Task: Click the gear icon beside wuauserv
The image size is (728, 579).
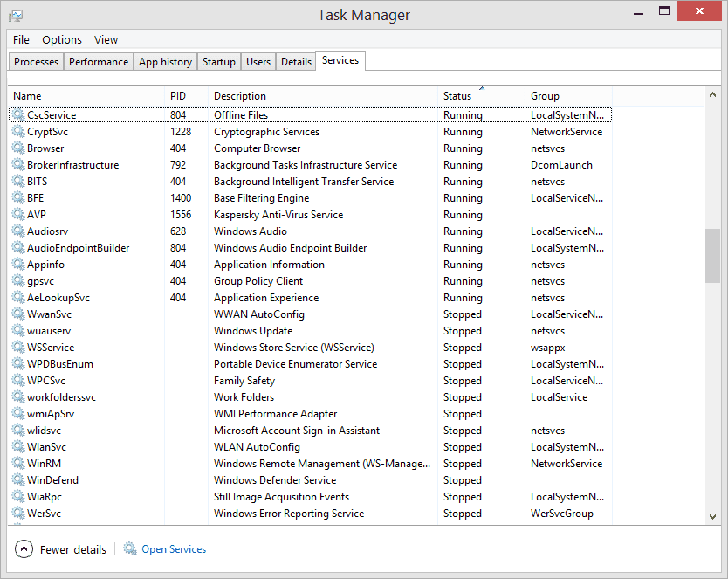Action: [x=17, y=331]
